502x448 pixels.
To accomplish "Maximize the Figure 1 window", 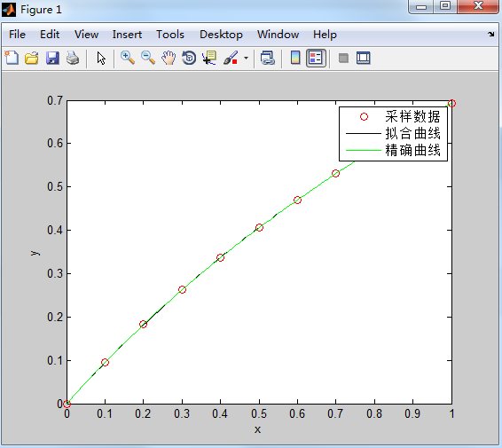I will (445, 6).
